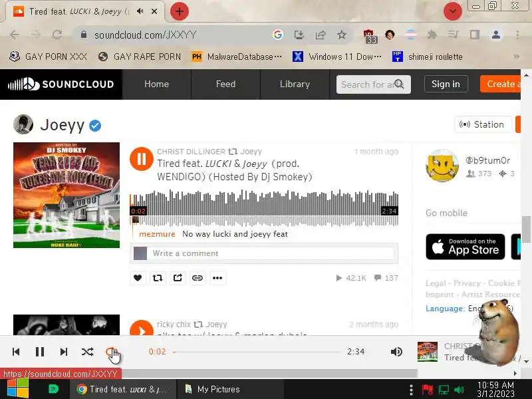Screen dimensions: 532x399
Task: Skip to next track in player bar
Action: pos(63,352)
